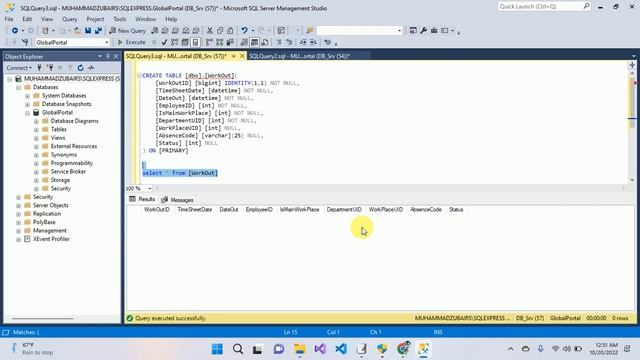Viewport: 640px width, 360px height.
Task: Expand the Server Objects node
Action: pos(18,205)
